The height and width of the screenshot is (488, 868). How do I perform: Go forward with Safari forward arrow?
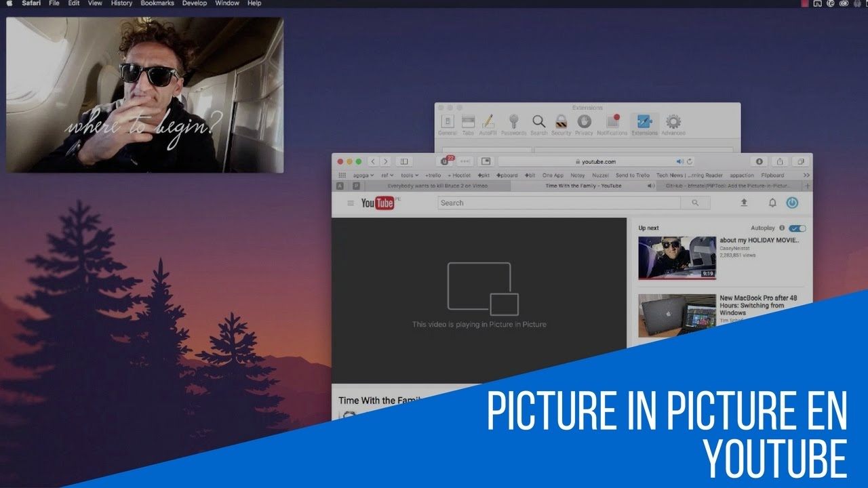[386, 161]
